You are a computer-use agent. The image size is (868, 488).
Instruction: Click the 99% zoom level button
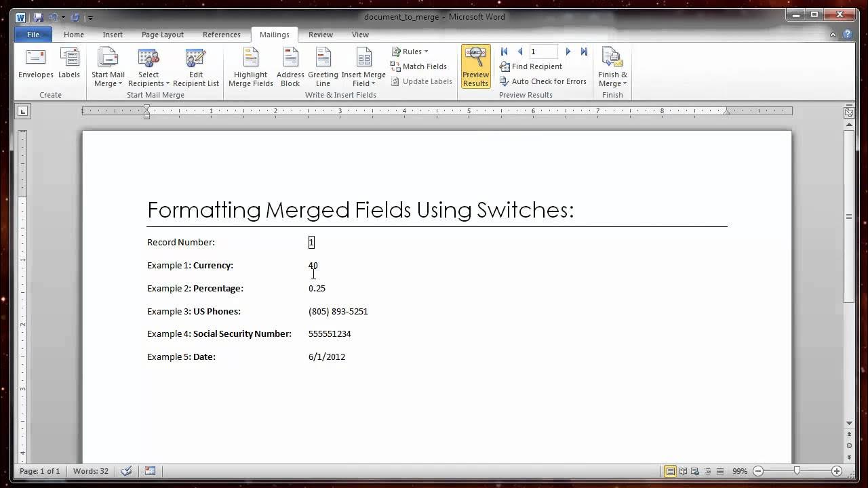pos(739,471)
